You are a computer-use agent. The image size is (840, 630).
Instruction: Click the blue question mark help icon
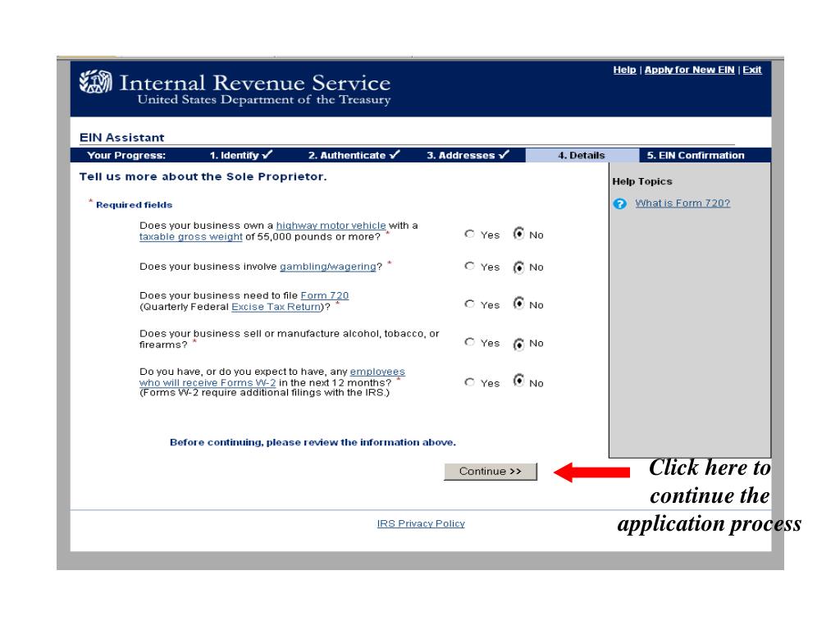[619, 203]
